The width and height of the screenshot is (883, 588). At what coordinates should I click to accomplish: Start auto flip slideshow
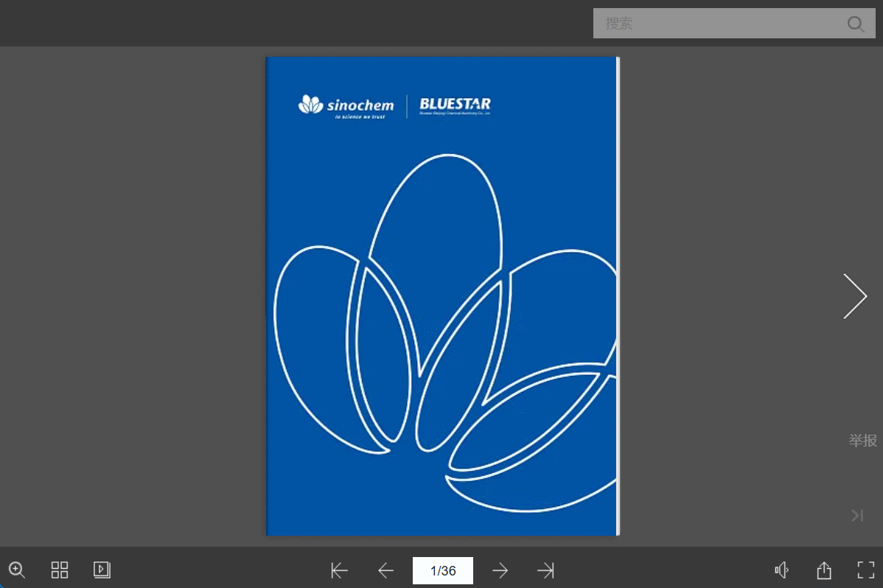click(x=102, y=570)
